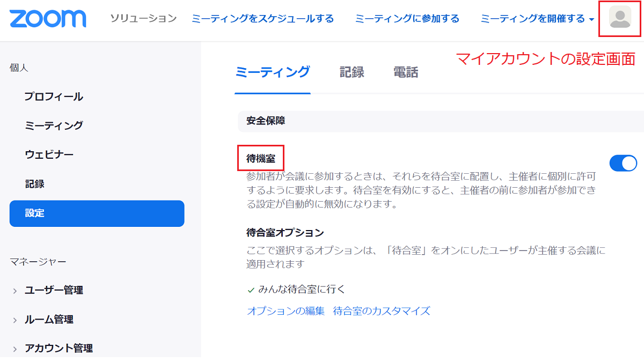Image resolution: width=644 pixels, height=362 pixels.
Task: Open プロフィール in the sidebar
Action: (54, 97)
